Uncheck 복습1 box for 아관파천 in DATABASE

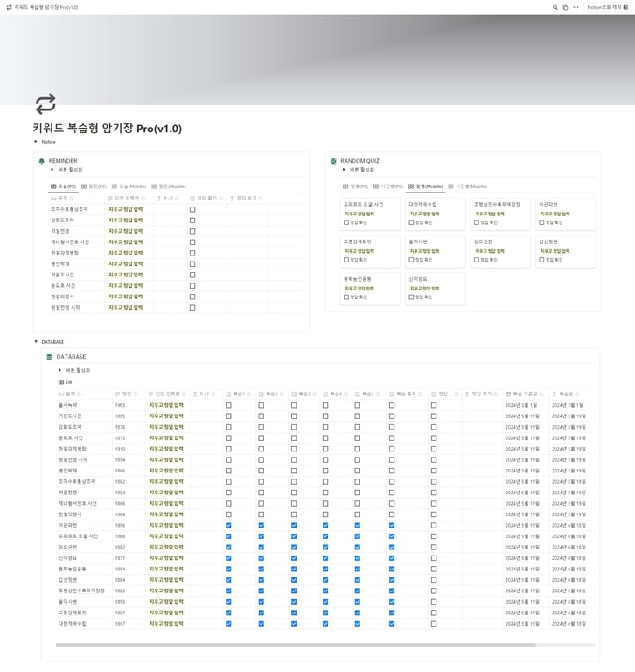click(x=228, y=525)
